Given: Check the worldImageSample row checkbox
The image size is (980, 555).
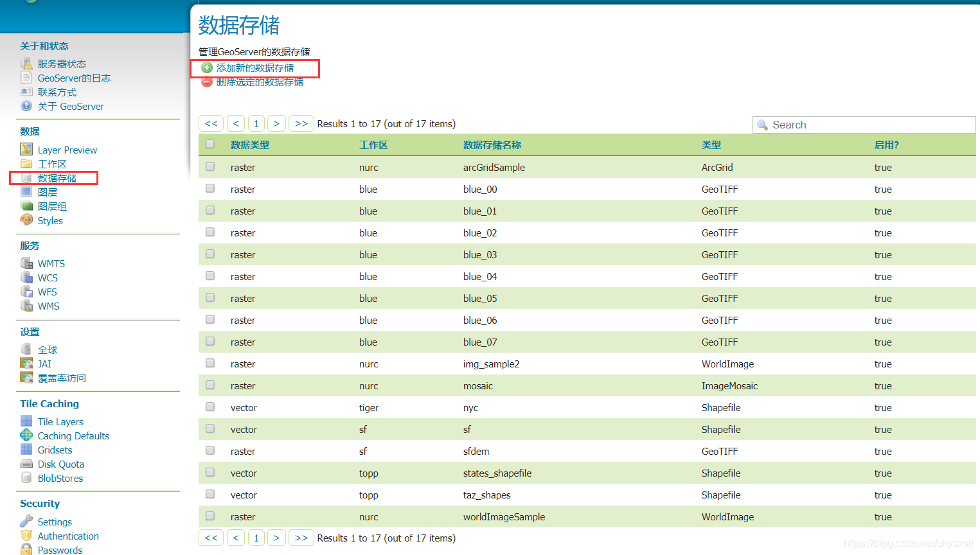Looking at the screenshot, I should 210,516.
